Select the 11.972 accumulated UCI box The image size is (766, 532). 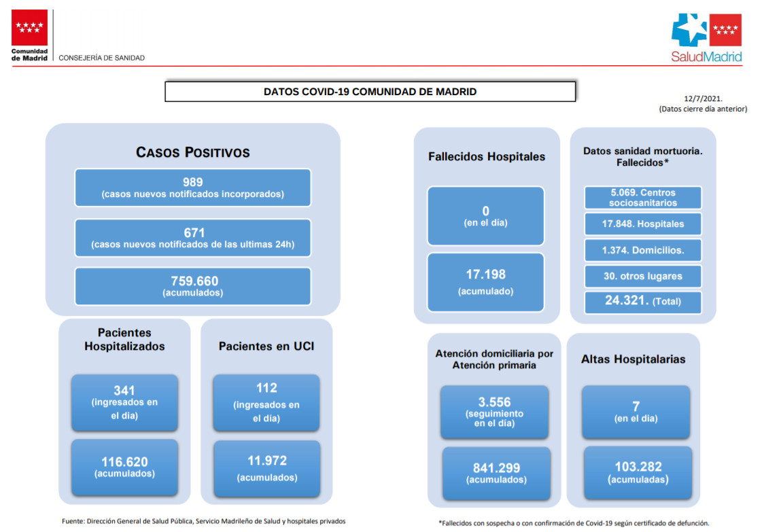266,468
